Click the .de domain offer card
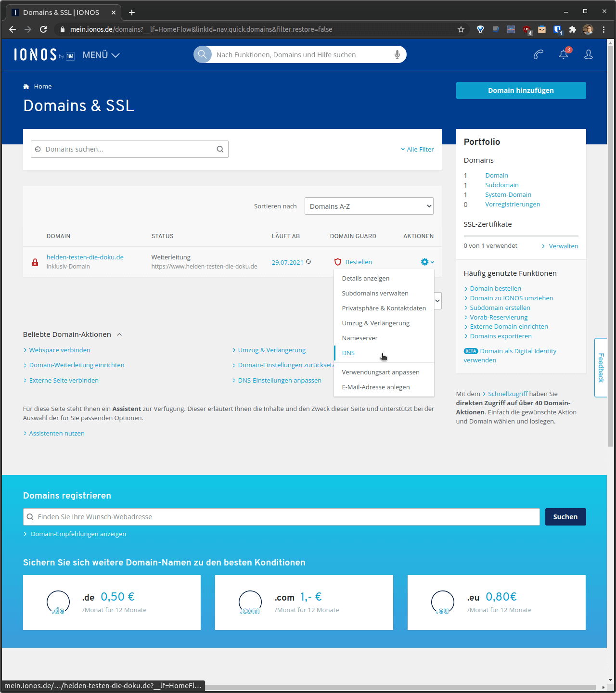 coord(112,603)
